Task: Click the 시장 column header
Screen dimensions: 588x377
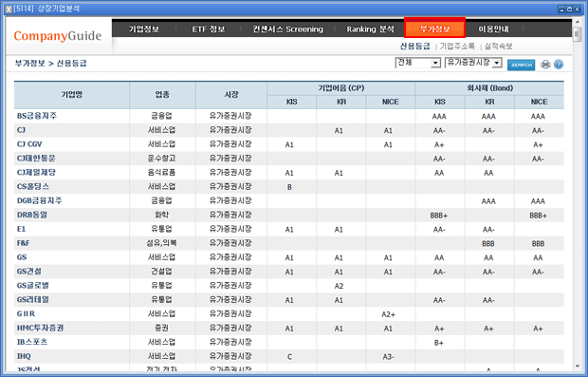Action: click(231, 95)
